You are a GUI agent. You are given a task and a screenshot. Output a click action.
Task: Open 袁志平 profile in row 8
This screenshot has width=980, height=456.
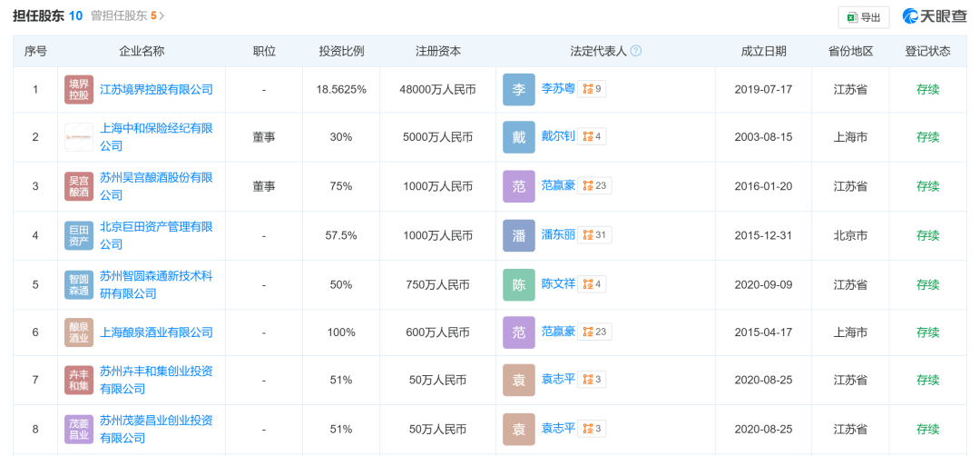[x=557, y=429]
